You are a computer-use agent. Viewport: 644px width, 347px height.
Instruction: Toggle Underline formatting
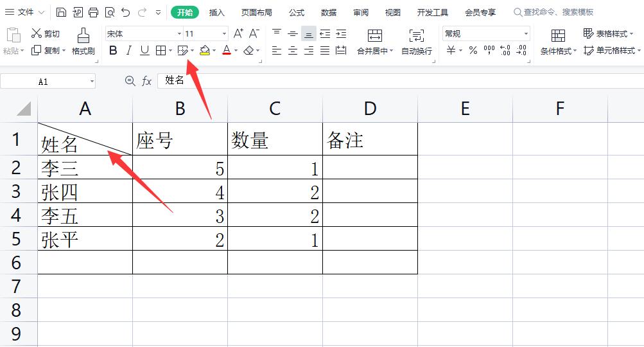144,51
